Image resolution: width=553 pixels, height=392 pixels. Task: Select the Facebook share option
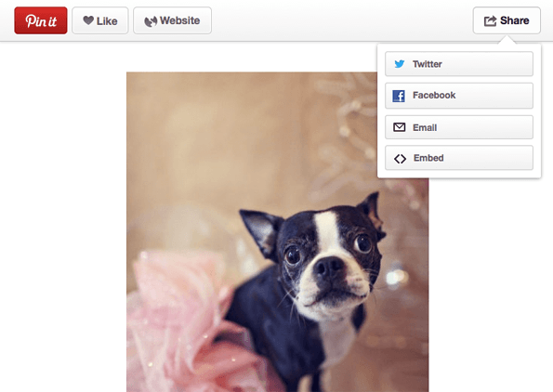click(459, 96)
